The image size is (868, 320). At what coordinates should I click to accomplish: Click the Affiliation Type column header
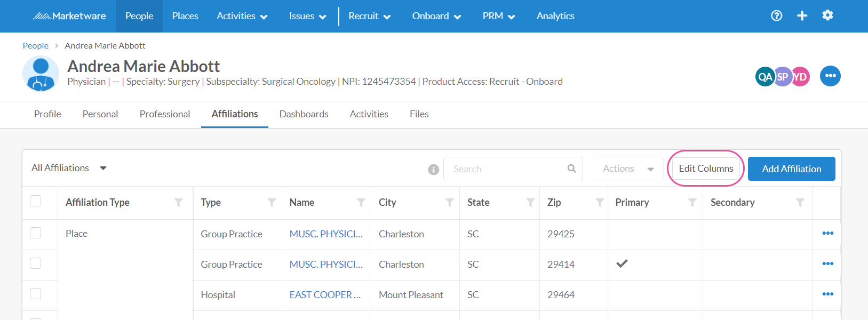(98, 203)
